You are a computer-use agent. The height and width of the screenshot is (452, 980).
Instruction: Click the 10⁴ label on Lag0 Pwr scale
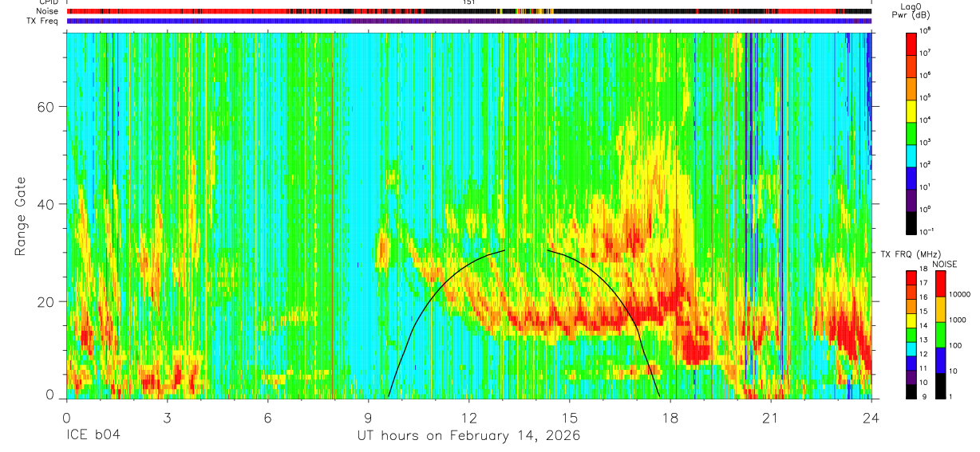[x=927, y=121]
